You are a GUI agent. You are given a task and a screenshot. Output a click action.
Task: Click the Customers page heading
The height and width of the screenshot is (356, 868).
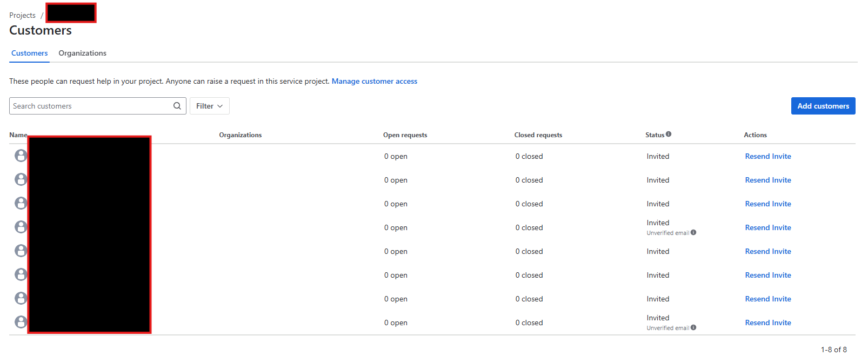(41, 30)
